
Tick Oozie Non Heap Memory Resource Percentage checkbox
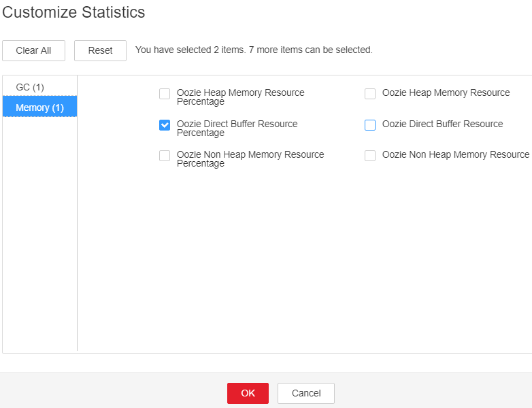pos(165,156)
